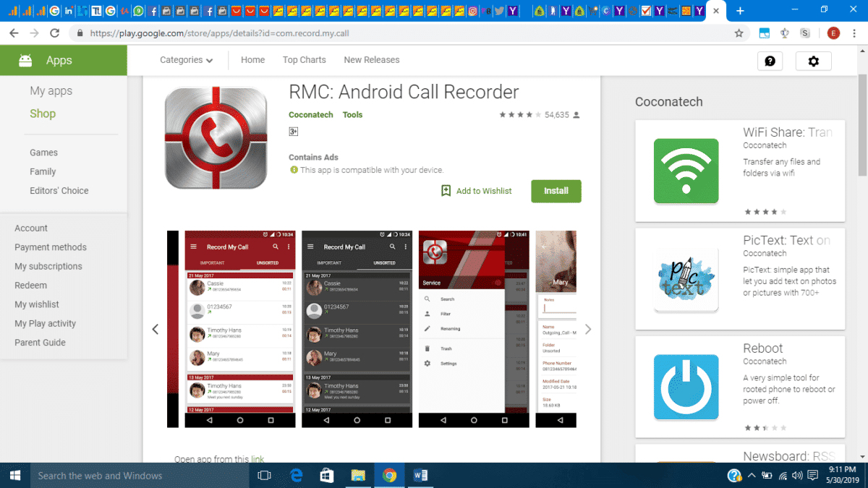Click the Play Store help icon button

[x=770, y=61]
